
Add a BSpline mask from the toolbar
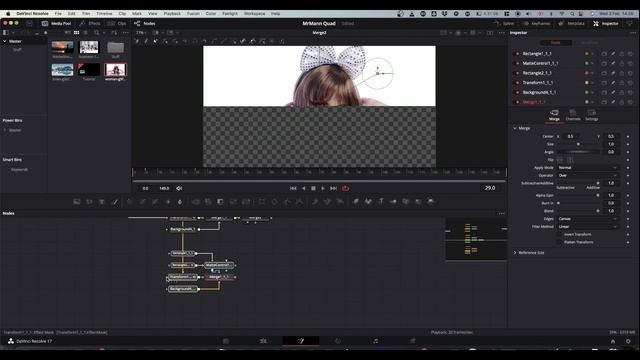(x=300, y=202)
